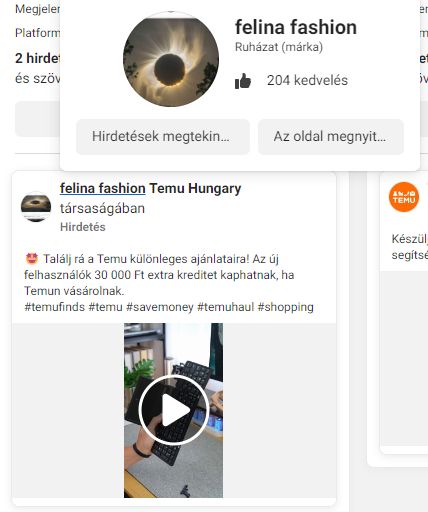Screen dimensions: 428x512
Task: Click the large eclipse profile picture
Action: click(171, 59)
